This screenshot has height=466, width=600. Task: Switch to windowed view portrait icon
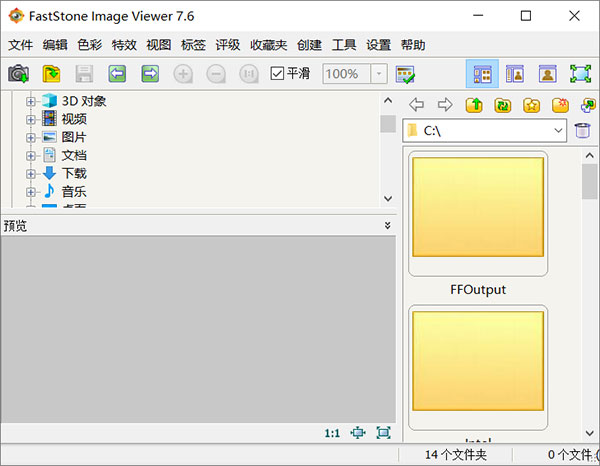(548, 73)
